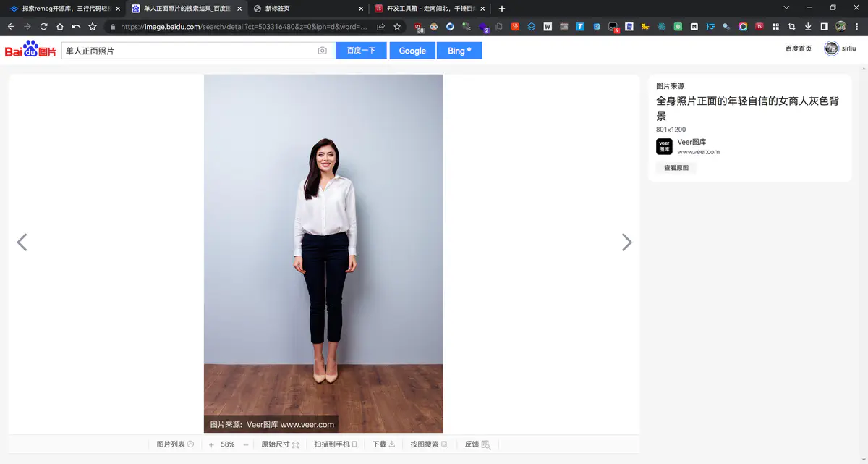The width and height of the screenshot is (868, 464).
Task: Click the 单人正面照片 search input field
Action: coord(188,51)
